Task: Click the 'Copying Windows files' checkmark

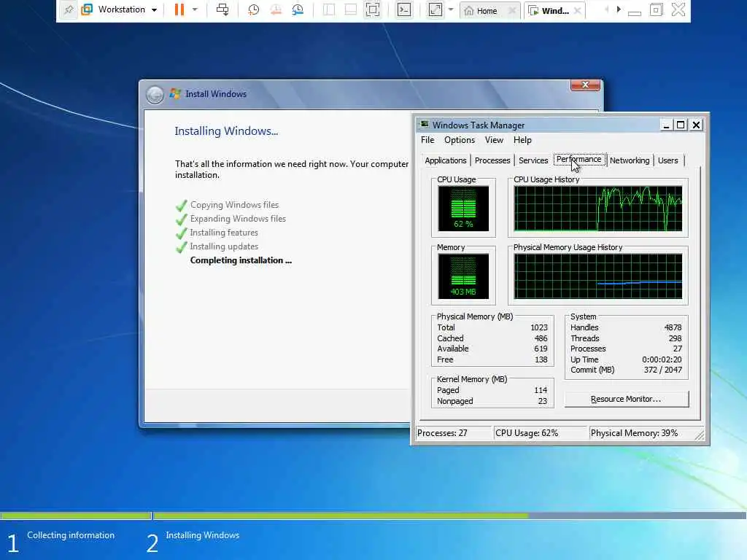Action: (x=181, y=206)
